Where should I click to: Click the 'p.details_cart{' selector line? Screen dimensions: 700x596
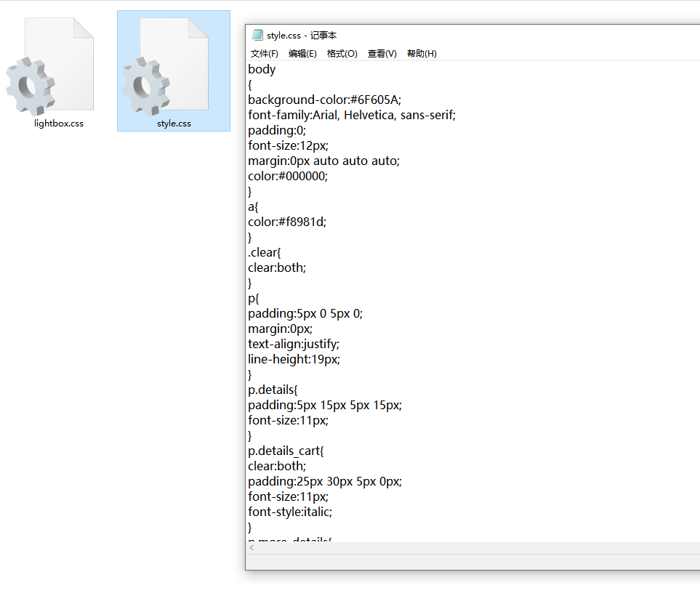[x=286, y=451]
